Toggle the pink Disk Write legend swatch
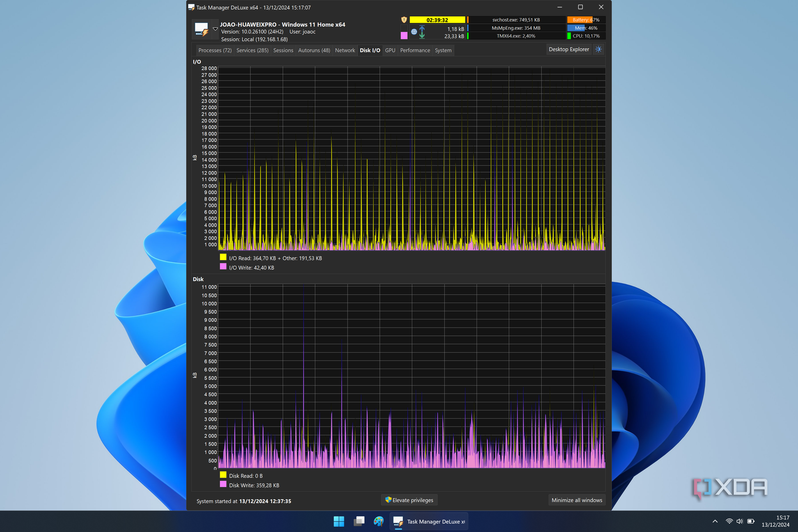Image resolution: width=798 pixels, height=532 pixels. tap(223, 485)
